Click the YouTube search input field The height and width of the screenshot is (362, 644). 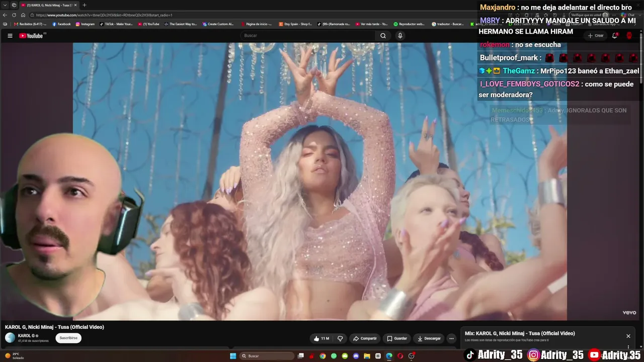coord(307,36)
